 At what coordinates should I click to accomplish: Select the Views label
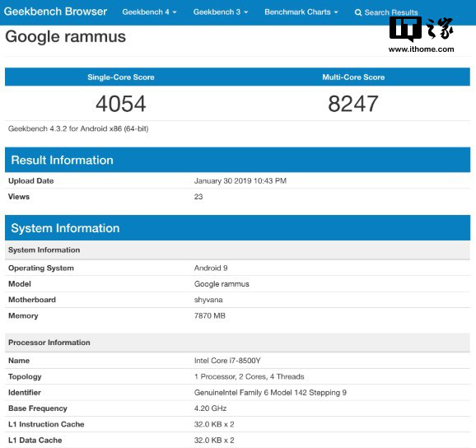pyautogui.click(x=19, y=197)
